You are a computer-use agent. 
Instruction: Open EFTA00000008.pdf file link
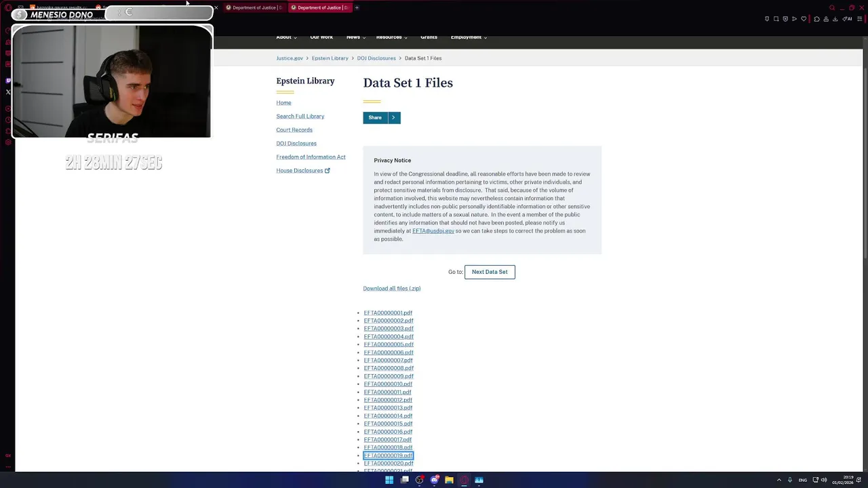[389, 368]
